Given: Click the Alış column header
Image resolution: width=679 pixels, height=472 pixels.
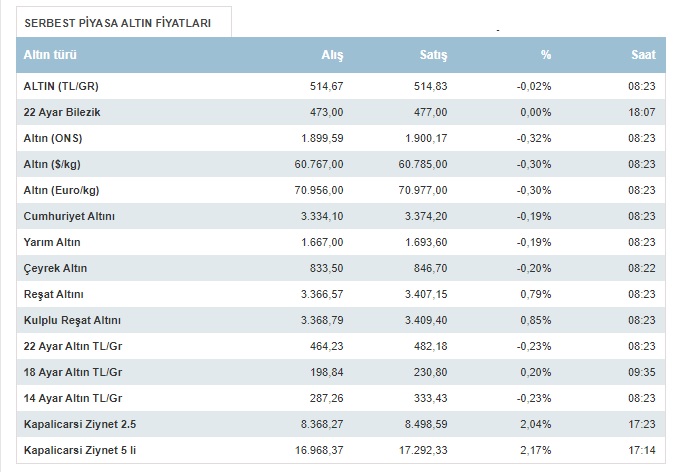Looking at the screenshot, I should [331, 55].
